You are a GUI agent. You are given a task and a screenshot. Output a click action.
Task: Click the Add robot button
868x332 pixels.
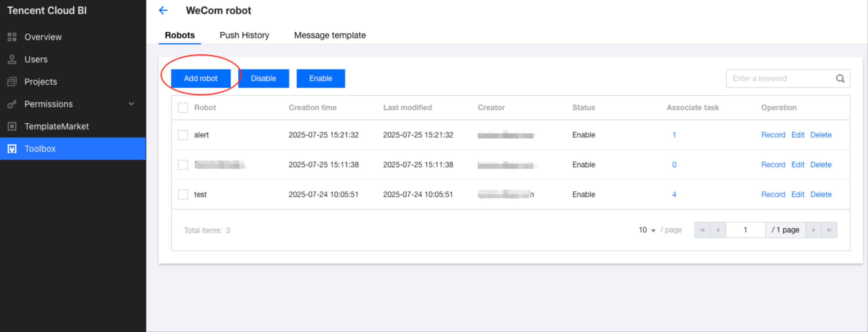point(201,78)
